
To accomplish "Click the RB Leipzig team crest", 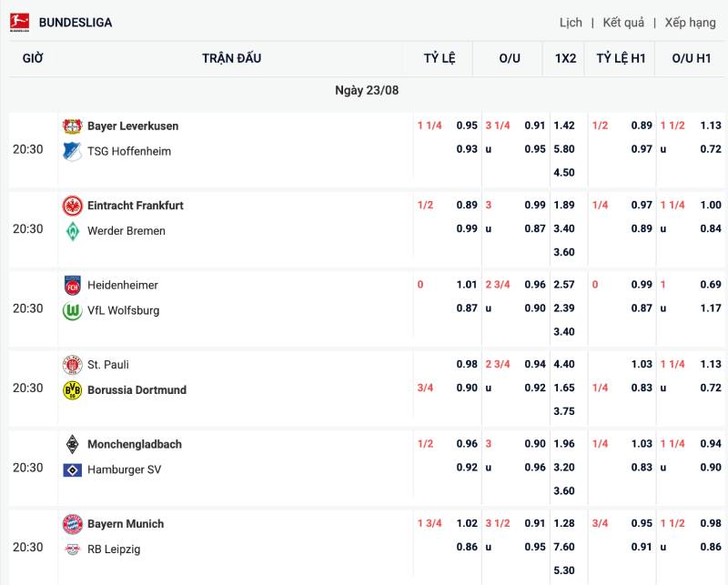I will tap(72, 550).
